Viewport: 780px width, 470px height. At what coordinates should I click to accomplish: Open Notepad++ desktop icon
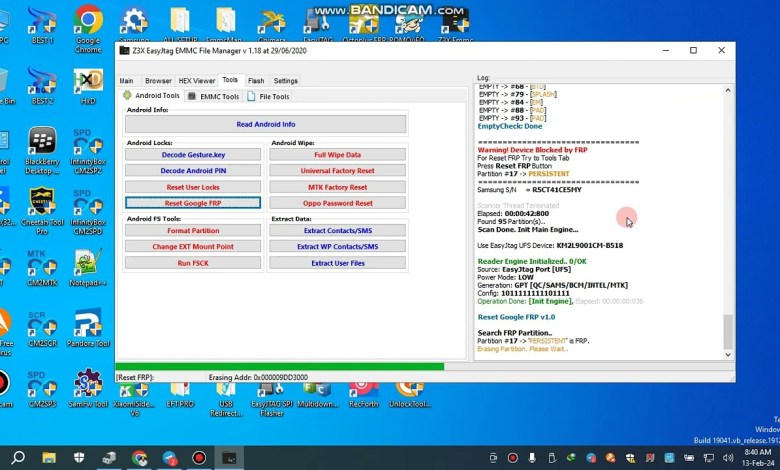(x=88, y=264)
